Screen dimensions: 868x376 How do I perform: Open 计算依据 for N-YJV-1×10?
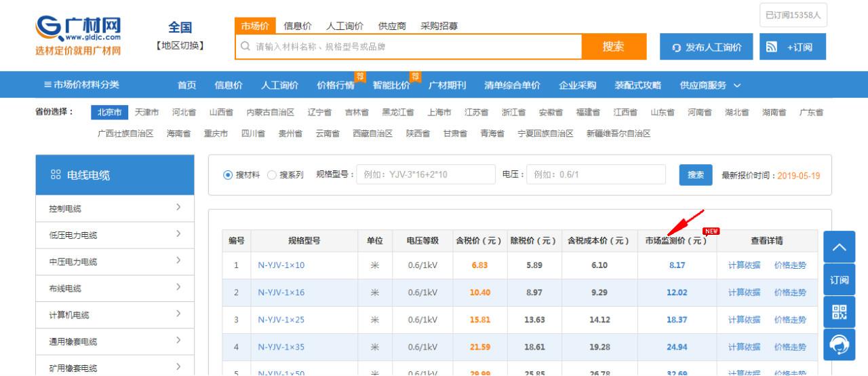[x=744, y=265]
